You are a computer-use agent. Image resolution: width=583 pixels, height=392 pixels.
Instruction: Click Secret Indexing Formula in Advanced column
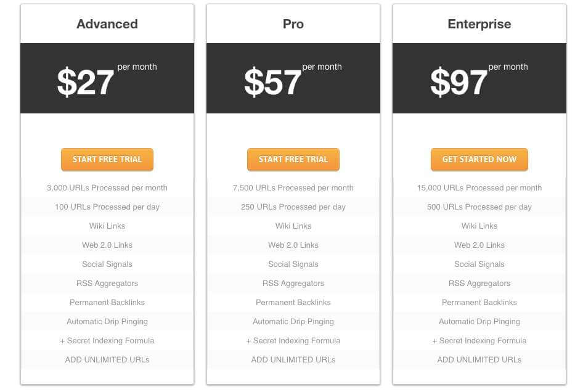pyautogui.click(x=107, y=341)
